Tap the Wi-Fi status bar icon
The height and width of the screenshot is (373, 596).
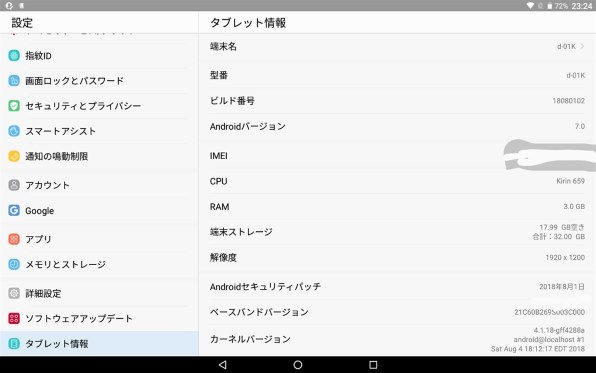pos(530,6)
